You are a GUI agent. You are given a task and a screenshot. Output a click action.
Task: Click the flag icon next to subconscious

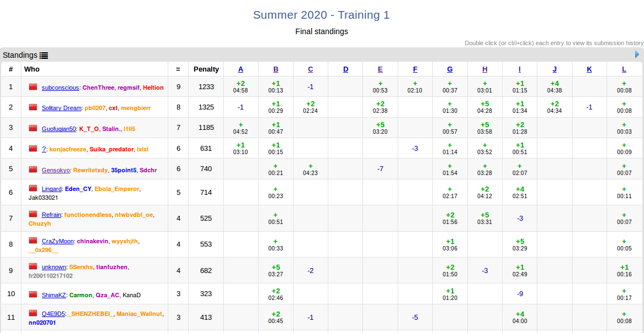coord(33,87)
